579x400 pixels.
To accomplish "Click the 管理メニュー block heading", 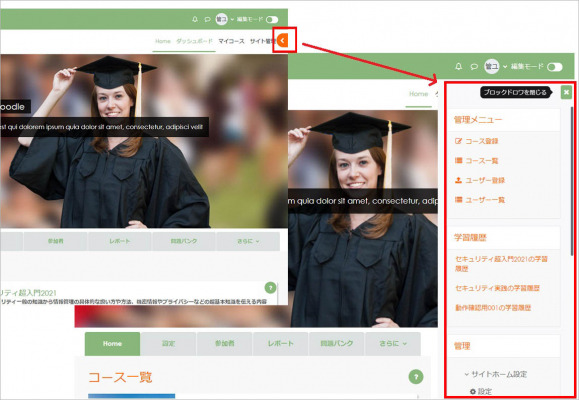I will [478, 120].
